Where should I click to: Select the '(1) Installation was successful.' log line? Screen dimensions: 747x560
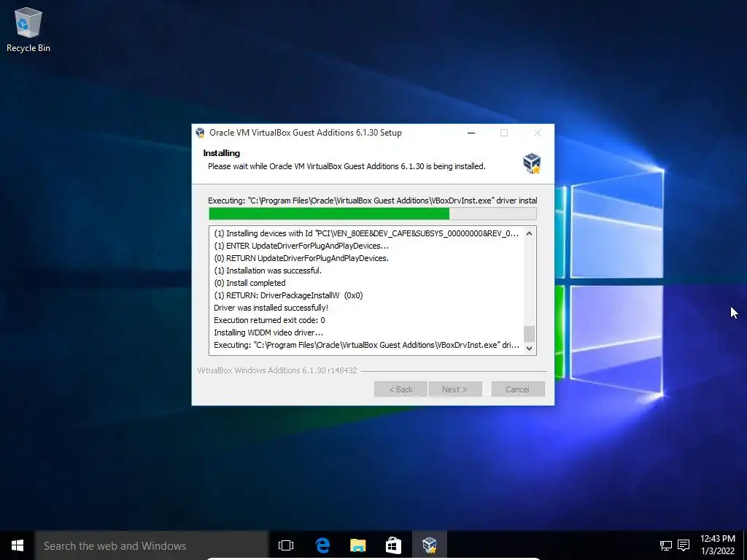[268, 271]
